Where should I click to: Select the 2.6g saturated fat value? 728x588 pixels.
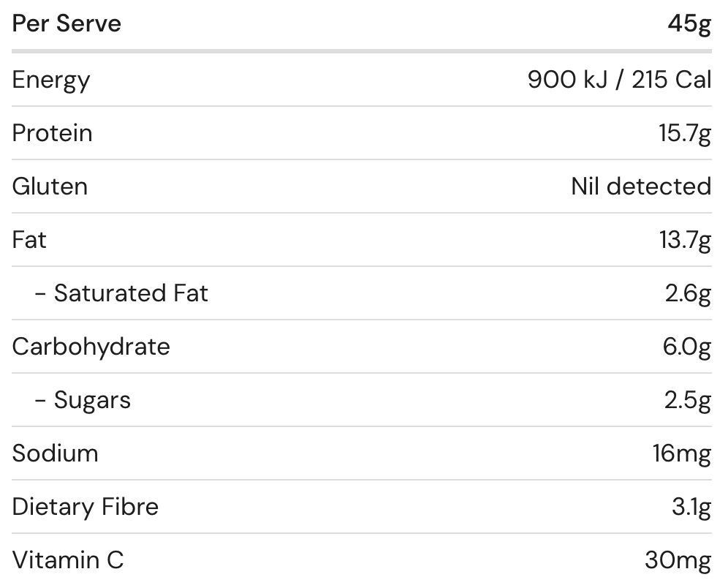pos(688,293)
